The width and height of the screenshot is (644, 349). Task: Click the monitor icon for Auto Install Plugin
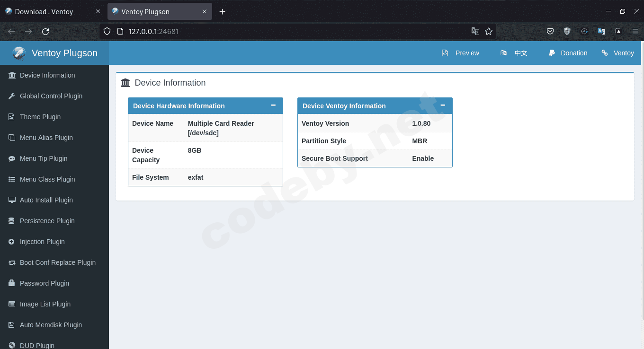(12, 200)
